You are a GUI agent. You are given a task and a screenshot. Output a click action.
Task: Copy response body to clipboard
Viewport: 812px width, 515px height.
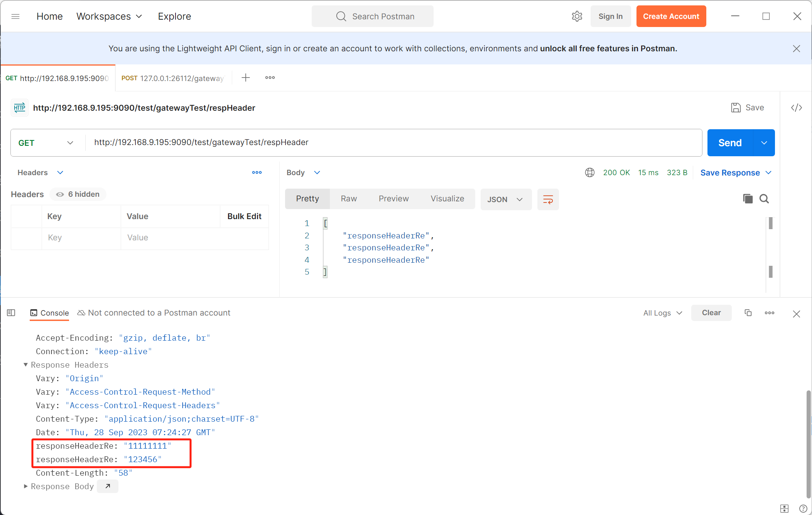(748, 199)
